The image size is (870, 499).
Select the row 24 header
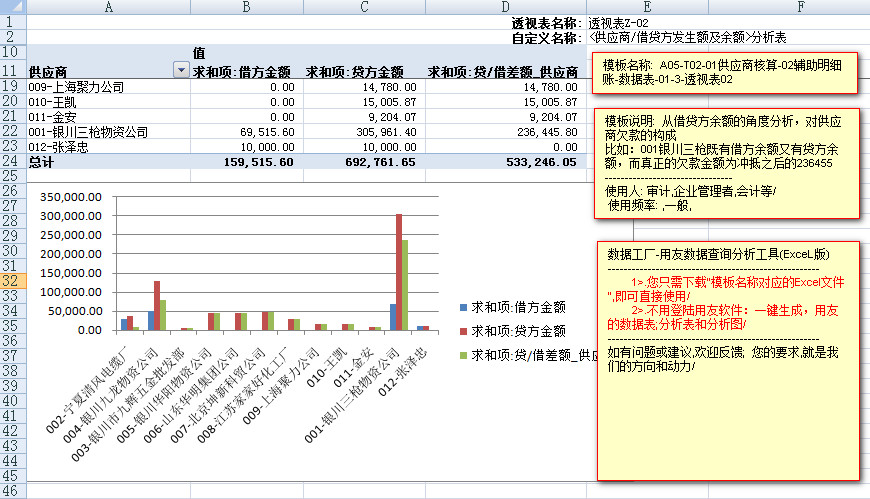[x=11, y=161]
